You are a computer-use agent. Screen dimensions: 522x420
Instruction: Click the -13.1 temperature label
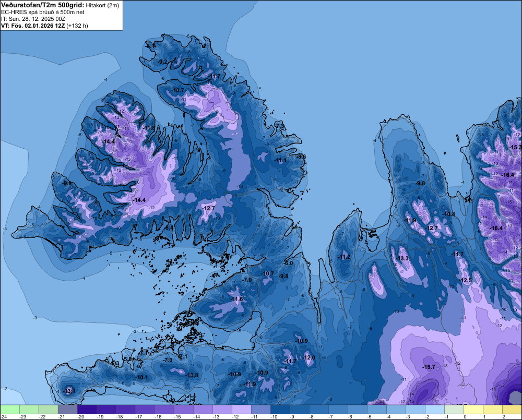69,391
